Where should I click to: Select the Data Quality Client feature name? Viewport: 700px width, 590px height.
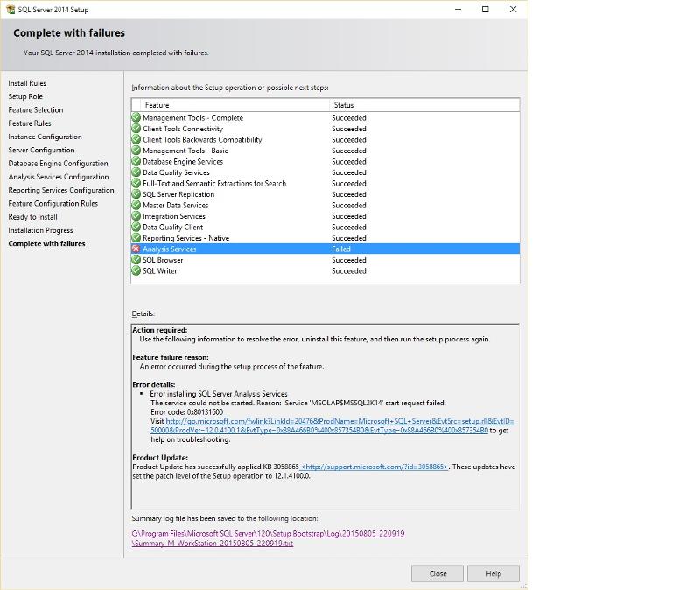tap(172, 228)
